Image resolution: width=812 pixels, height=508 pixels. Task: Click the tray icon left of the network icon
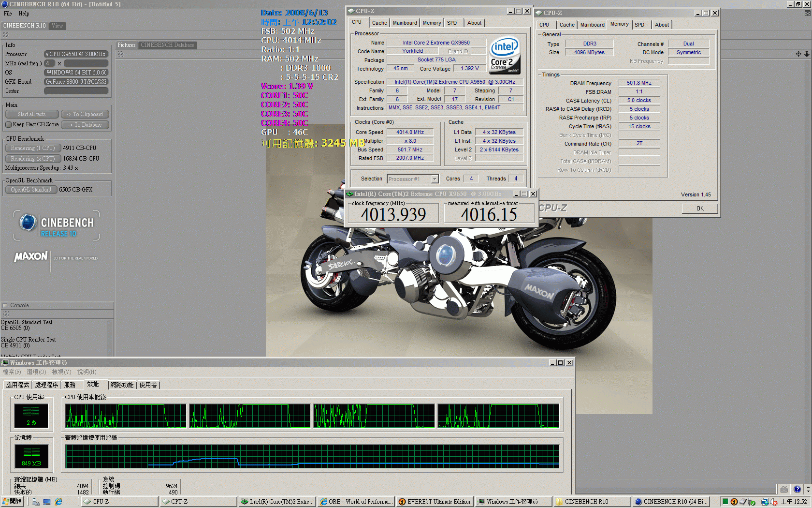click(x=752, y=502)
